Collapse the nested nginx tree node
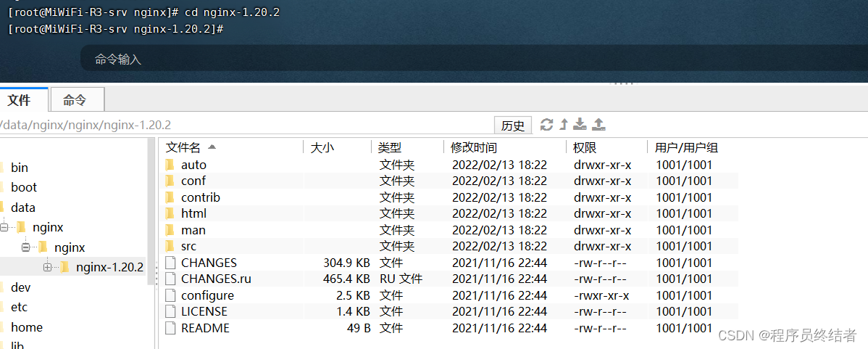This screenshot has height=349, width=868. 25,247
